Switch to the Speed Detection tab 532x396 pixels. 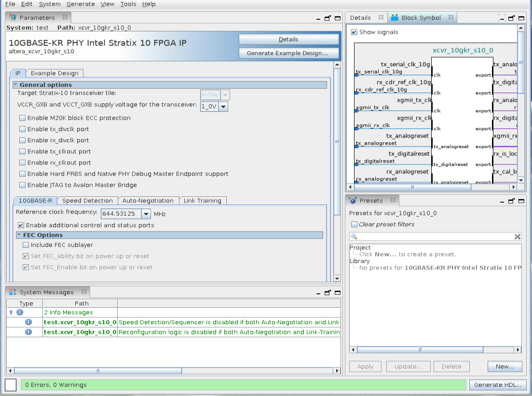(x=87, y=201)
